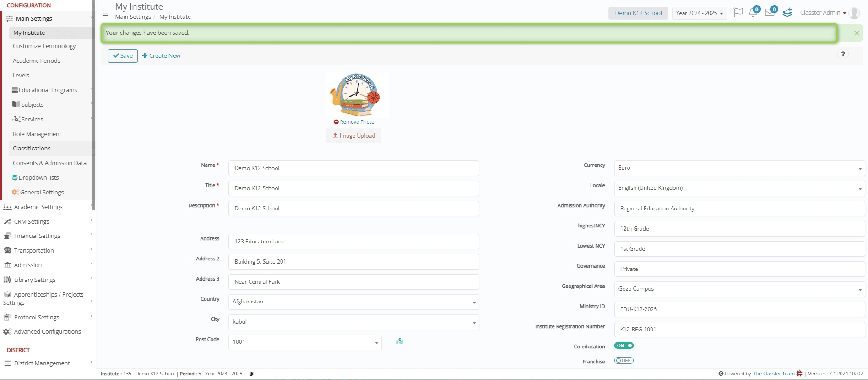Turn on the Franchise switch
This screenshot has width=868, height=380.
(624, 361)
